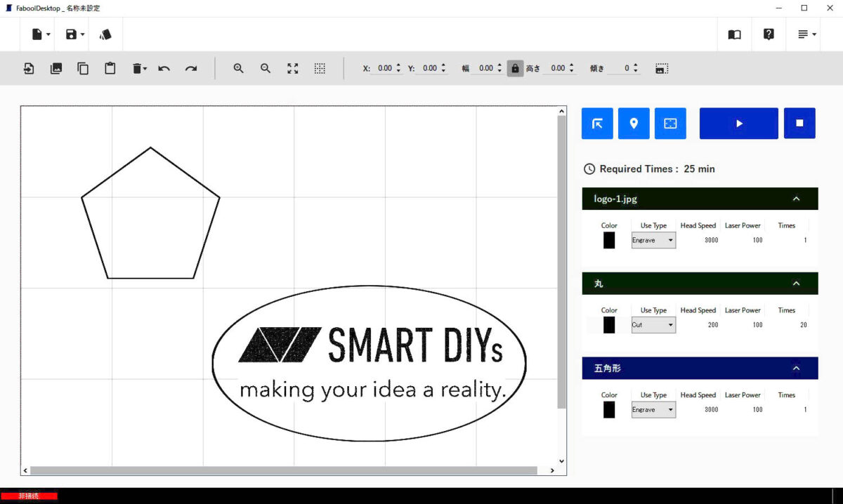
Task: Click the Y value stepper arrows
Action: tap(443, 68)
